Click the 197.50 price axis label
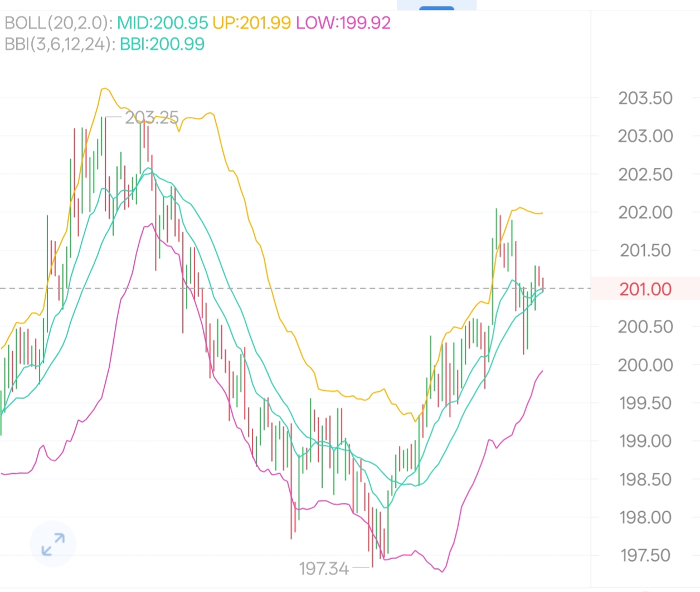The image size is (700, 592). pos(645,555)
